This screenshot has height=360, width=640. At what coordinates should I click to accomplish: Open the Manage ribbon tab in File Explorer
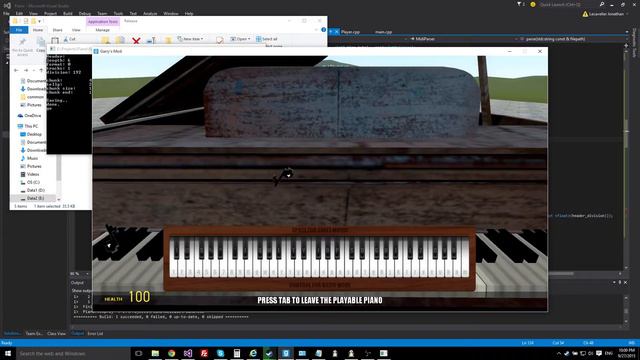click(x=102, y=30)
